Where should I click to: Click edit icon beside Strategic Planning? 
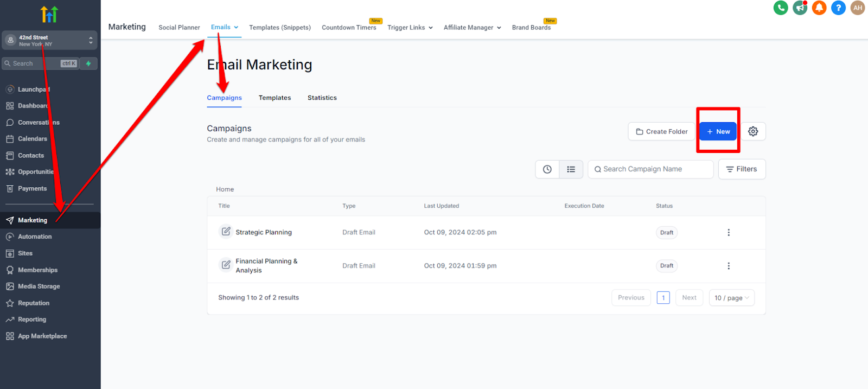pos(226,232)
